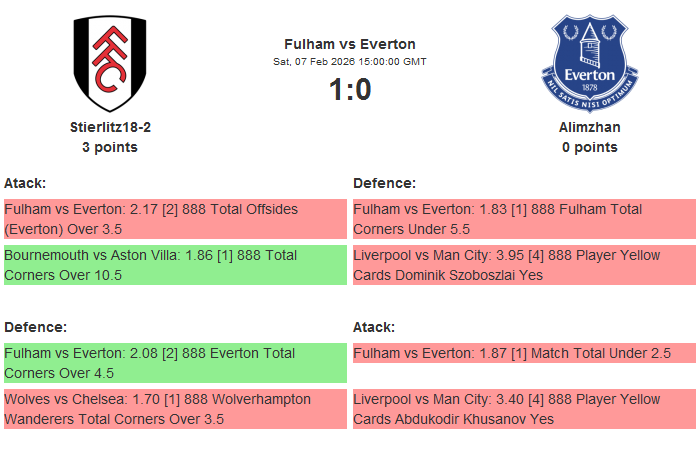Select the Dominik Szoboszlai yellow card bet
Screen dimensions: 700x460
click(x=523, y=265)
